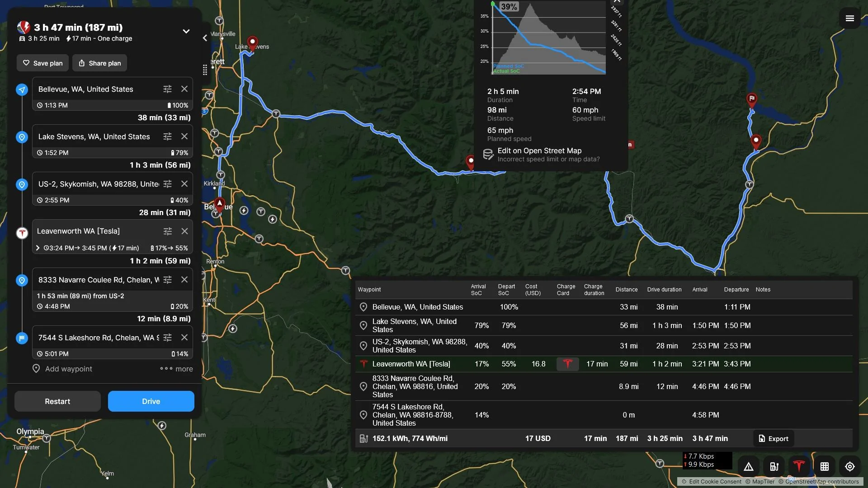
Task: Click the 39% SoC label on chart
Action: [x=509, y=7]
